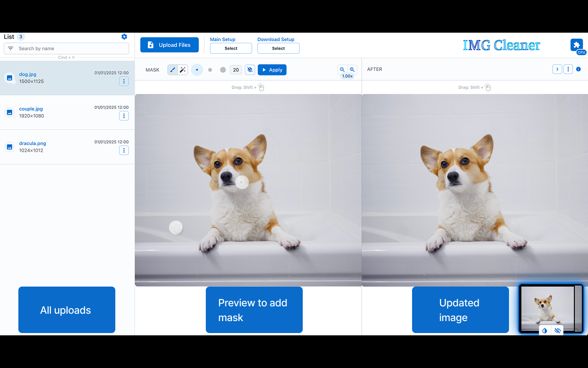The height and width of the screenshot is (368, 588).
Task: Open the dog.jpg options menu
Action: [x=124, y=81]
